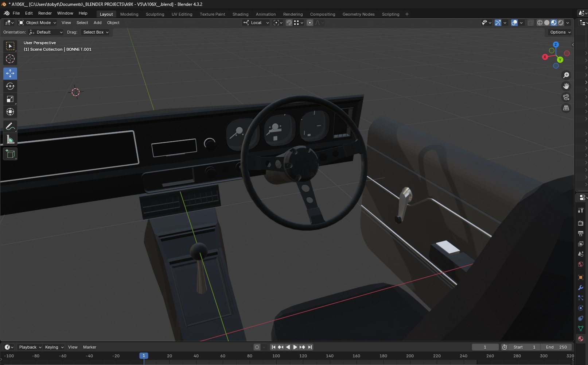588x365 pixels.
Task: Toggle proportional editing
Action: pyautogui.click(x=310, y=23)
